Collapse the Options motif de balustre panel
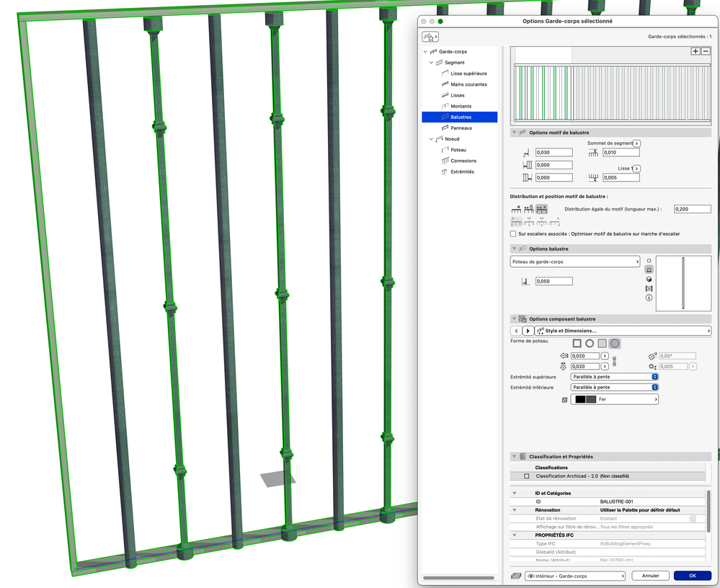This screenshot has height=588, width=720. 515,133
